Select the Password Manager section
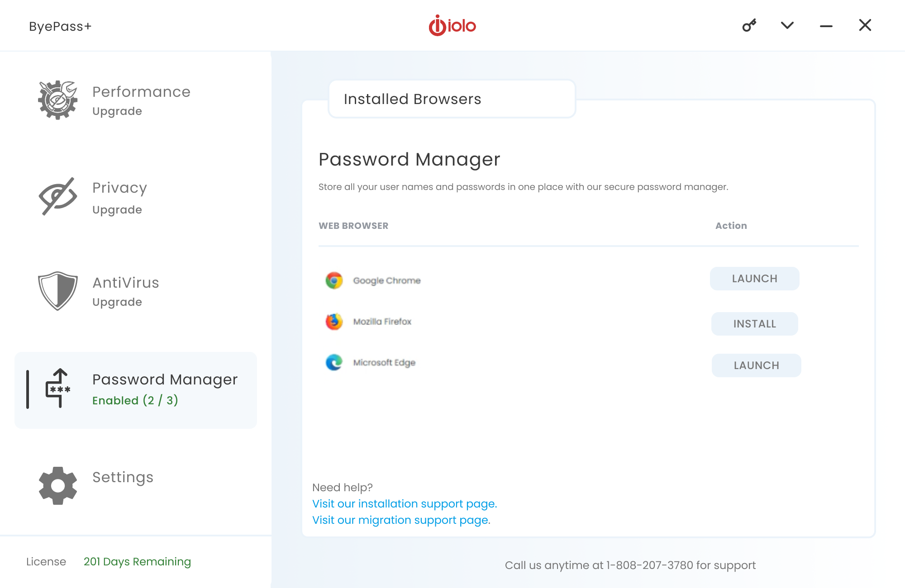 [x=136, y=390]
